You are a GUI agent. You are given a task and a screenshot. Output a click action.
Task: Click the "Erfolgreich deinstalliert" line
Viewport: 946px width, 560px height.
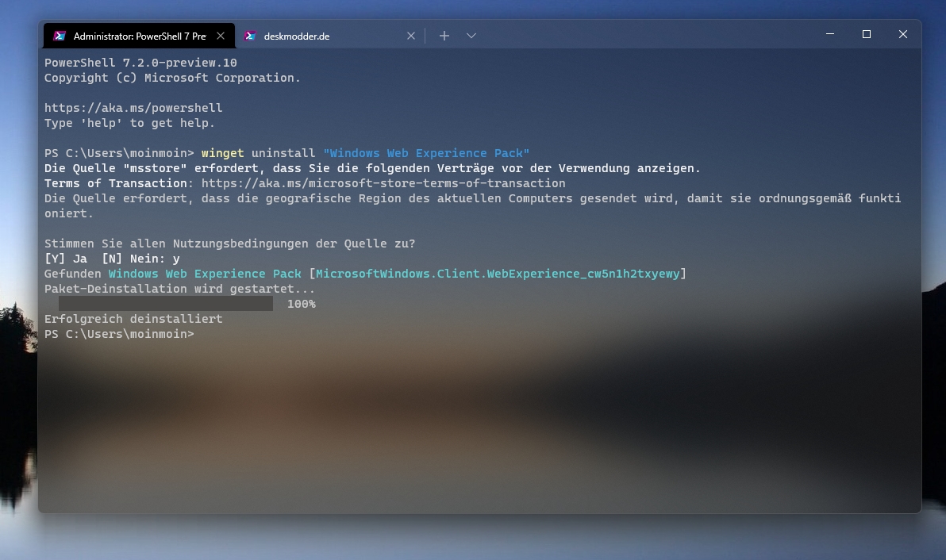[133, 319]
